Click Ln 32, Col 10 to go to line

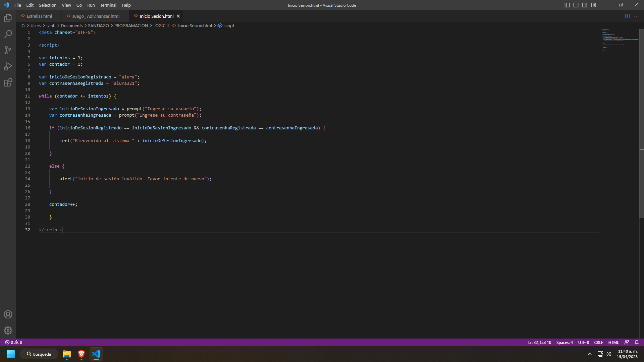pos(540,342)
